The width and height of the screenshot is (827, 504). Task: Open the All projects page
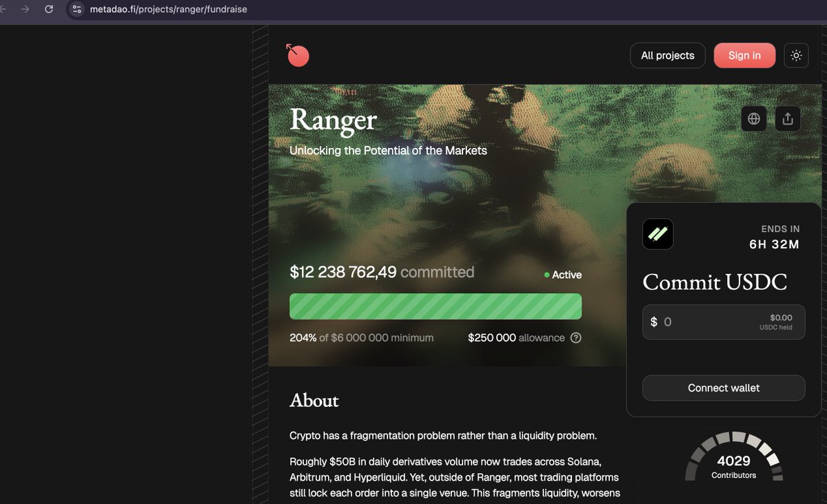(x=668, y=56)
